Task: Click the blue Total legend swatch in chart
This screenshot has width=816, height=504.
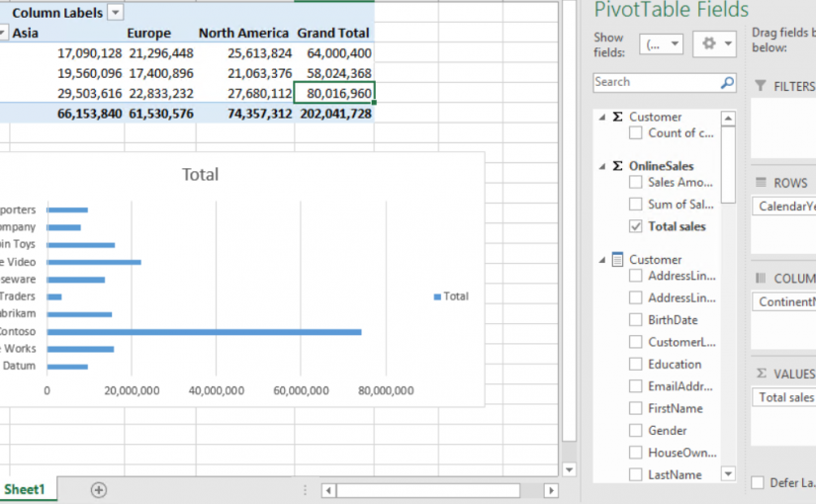Action: coord(436,296)
